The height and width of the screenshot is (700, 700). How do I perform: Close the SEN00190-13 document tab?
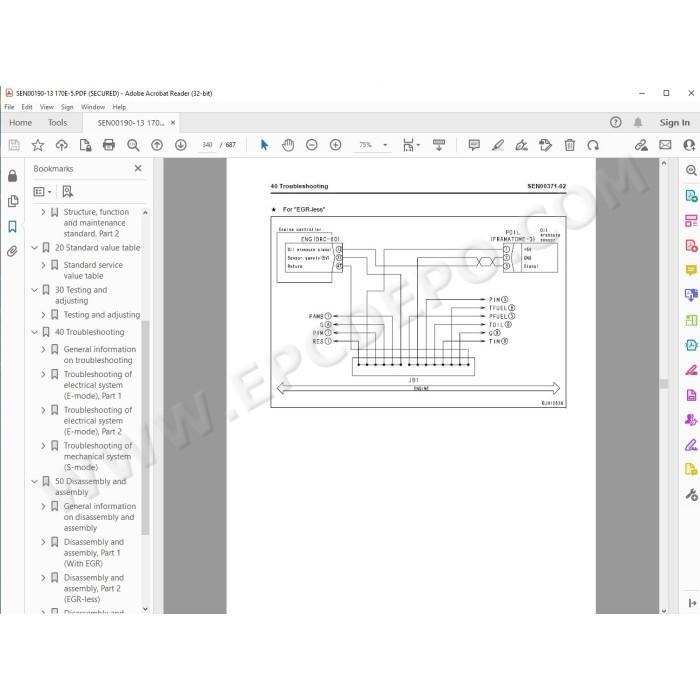(x=173, y=122)
